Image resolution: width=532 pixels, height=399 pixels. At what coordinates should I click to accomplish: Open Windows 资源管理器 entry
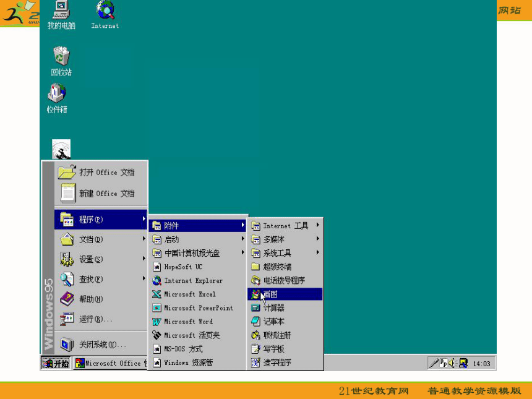[x=197, y=363]
